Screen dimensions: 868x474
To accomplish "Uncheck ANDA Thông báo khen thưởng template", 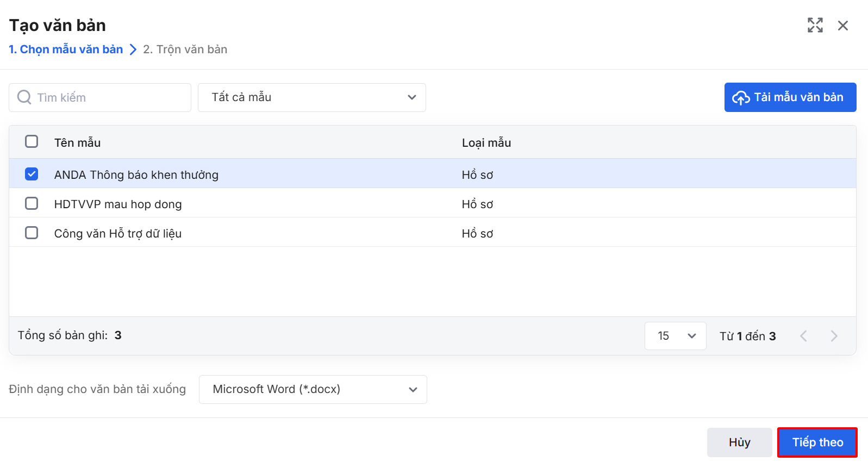I will [32, 174].
